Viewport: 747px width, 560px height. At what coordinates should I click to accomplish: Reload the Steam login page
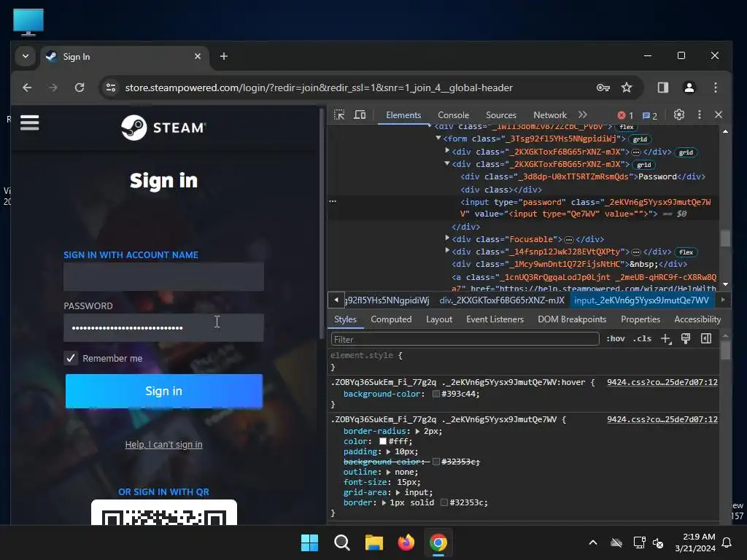(x=80, y=87)
